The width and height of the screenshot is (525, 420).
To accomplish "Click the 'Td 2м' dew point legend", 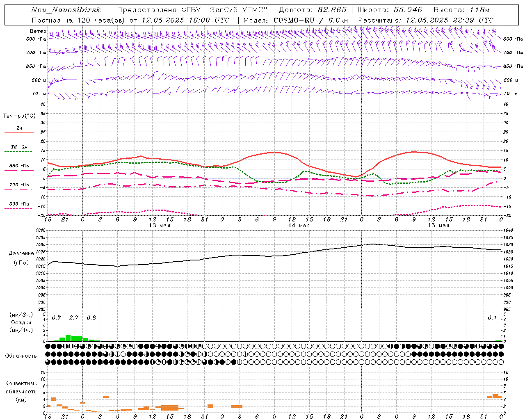I will point(19,147).
